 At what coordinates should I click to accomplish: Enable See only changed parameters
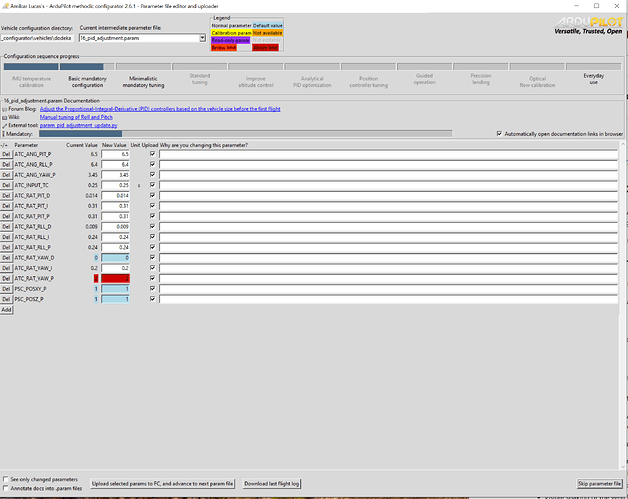click(x=6, y=479)
